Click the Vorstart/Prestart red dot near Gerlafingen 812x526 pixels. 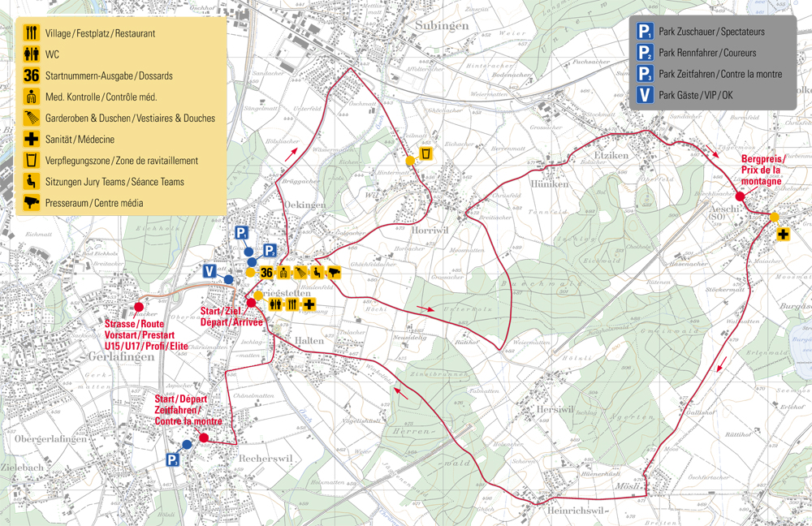point(139,308)
